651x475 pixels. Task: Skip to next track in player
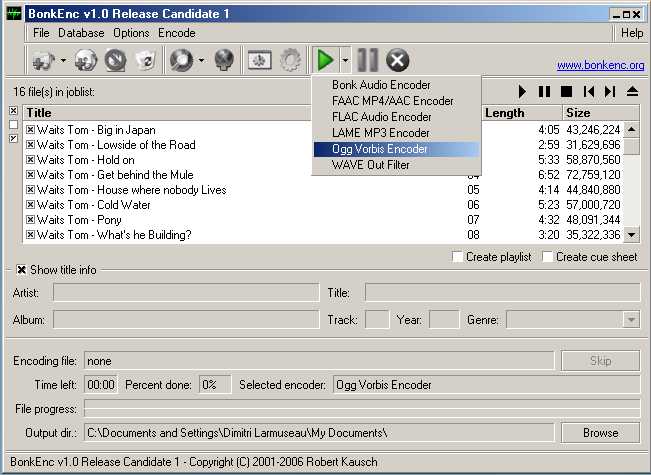(x=610, y=91)
